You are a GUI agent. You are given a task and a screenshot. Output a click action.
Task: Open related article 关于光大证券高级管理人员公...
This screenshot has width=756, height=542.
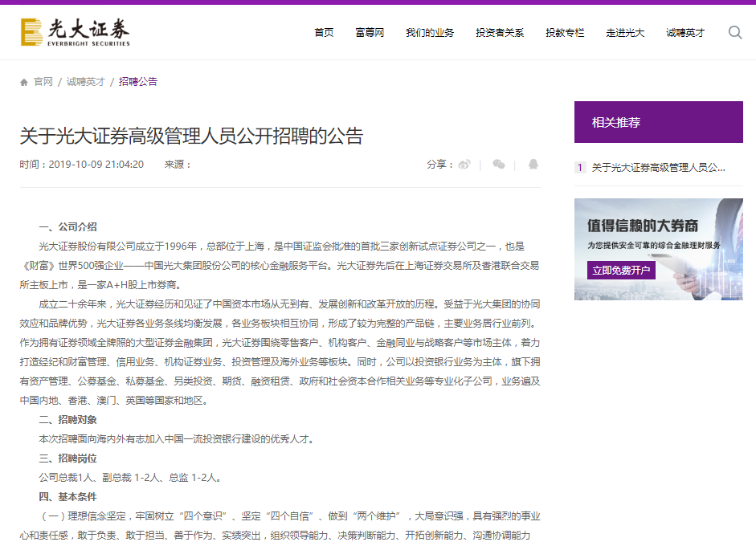click(x=659, y=168)
